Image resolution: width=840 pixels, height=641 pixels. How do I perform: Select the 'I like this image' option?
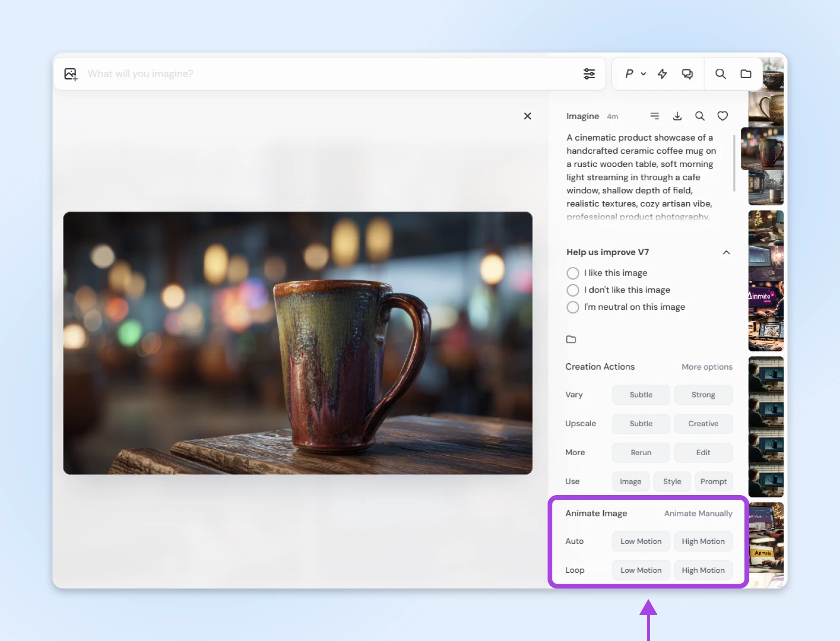(573, 273)
